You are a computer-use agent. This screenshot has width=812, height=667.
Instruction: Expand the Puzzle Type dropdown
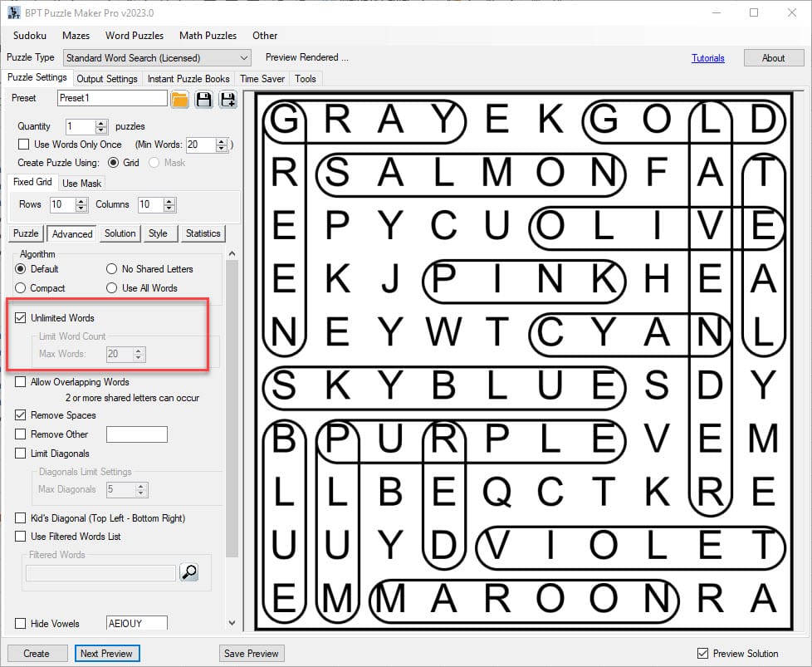243,58
